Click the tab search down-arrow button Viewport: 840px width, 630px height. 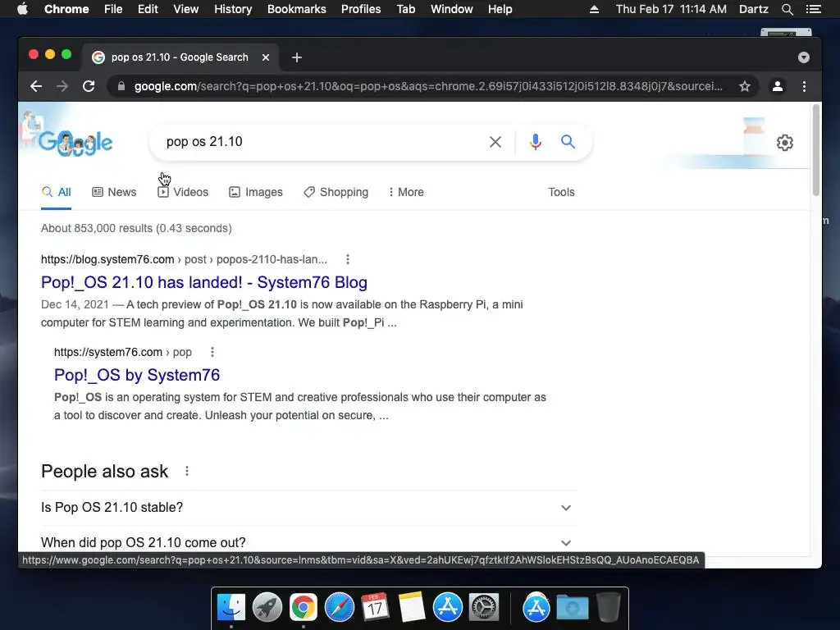(804, 57)
